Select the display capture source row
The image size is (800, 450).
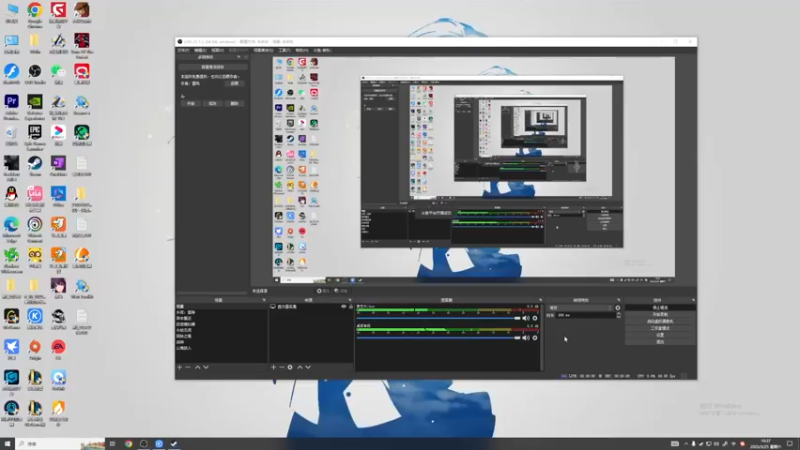pyautogui.click(x=311, y=307)
